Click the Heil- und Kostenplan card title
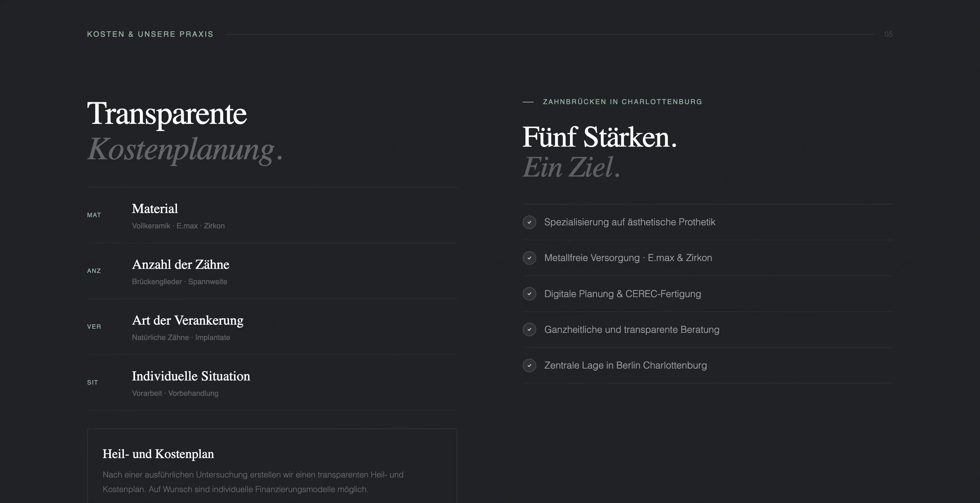The height and width of the screenshot is (503, 980). point(158,454)
